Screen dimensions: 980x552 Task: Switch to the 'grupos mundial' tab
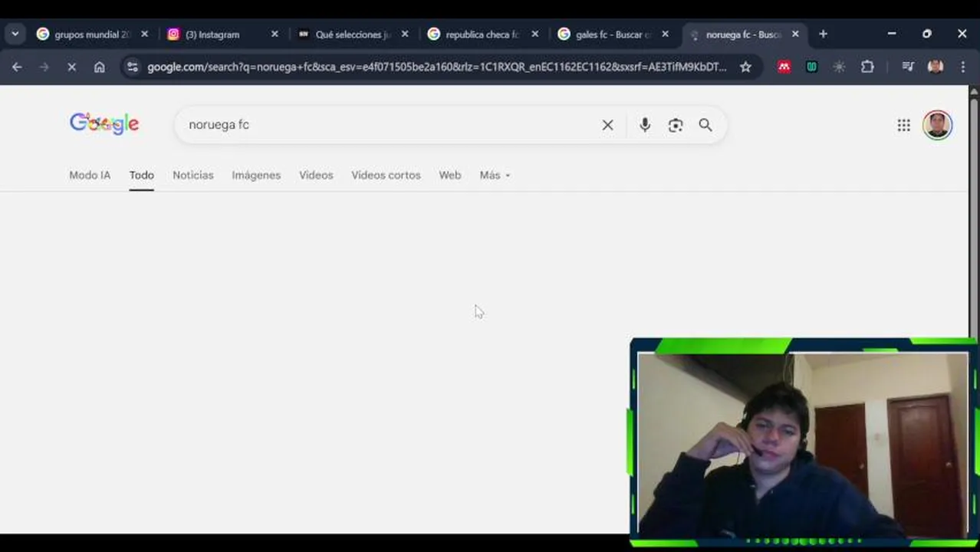(92, 34)
